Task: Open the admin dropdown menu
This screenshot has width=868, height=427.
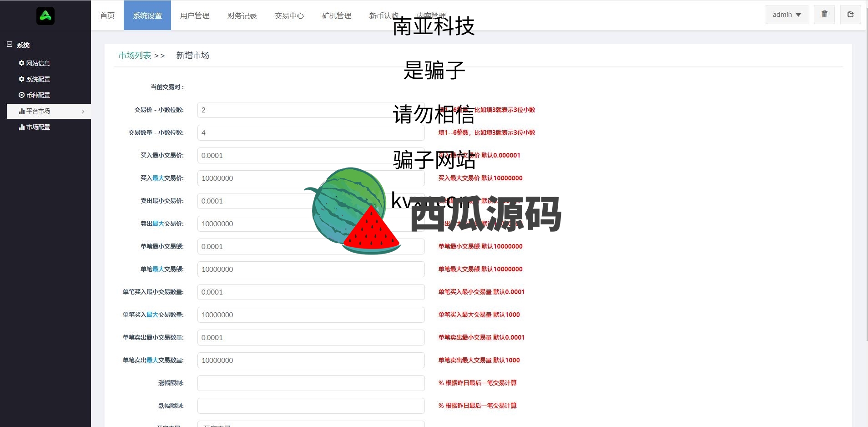Action: (787, 15)
